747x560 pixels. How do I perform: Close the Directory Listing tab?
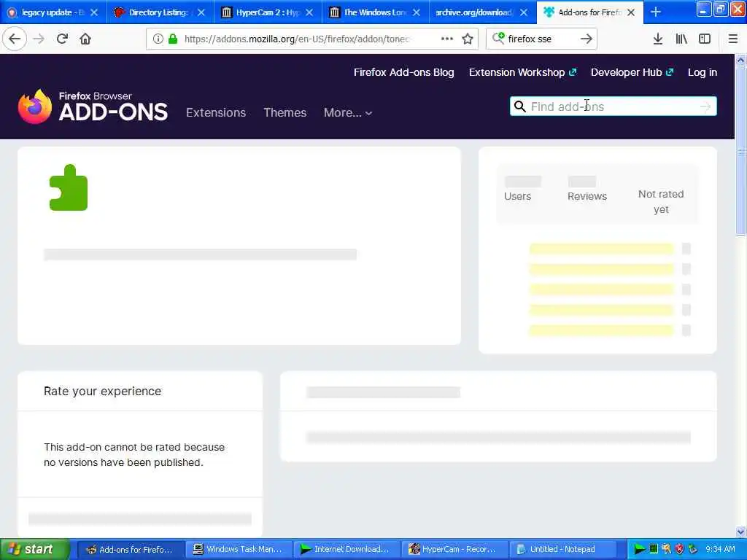click(x=201, y=12)
